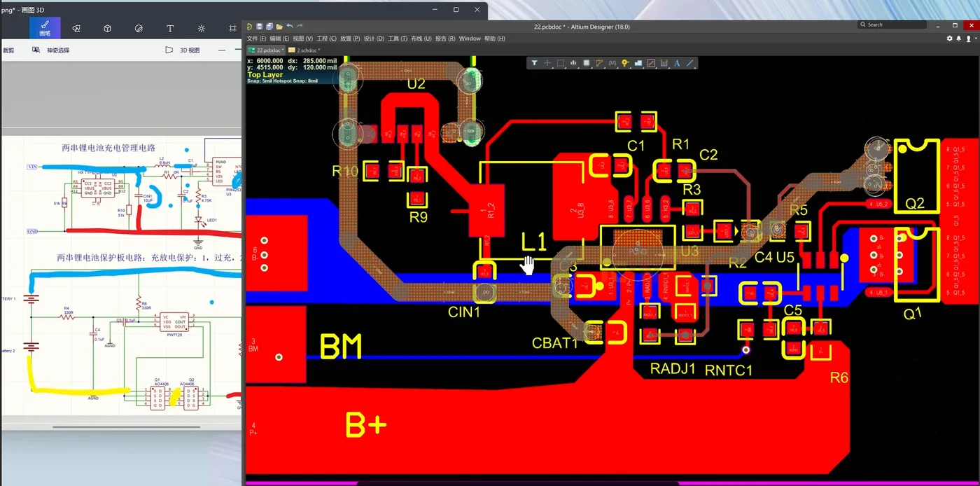Open the 视图 (V) menu
This screenshot has width=980, height=486.
pos(303,39)
